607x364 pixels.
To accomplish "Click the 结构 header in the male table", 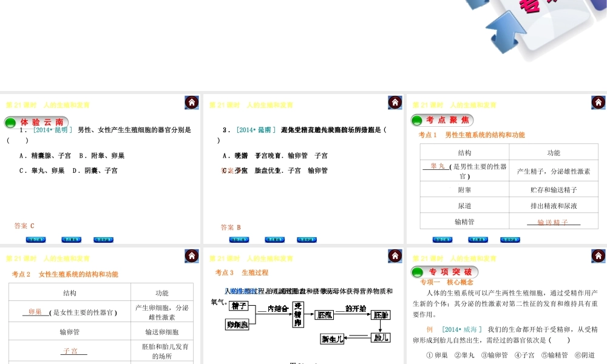I will pyautogui.click(x=464, y=152).
